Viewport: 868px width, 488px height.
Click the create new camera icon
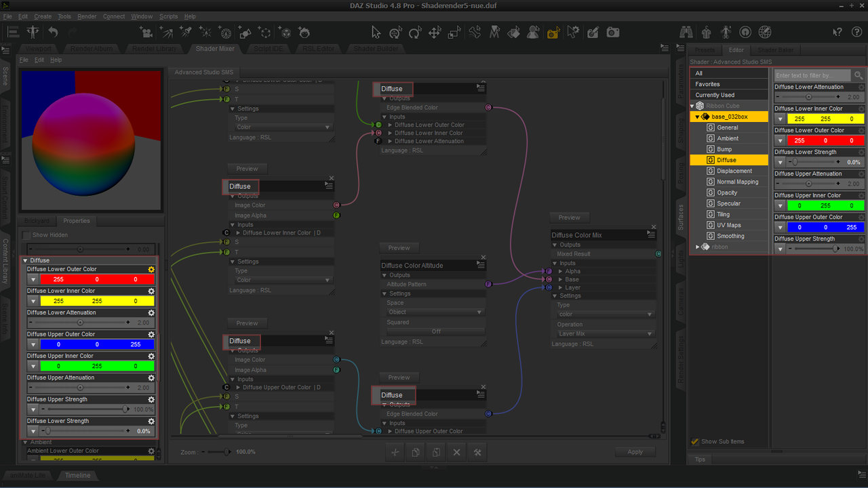click(146, 32)
